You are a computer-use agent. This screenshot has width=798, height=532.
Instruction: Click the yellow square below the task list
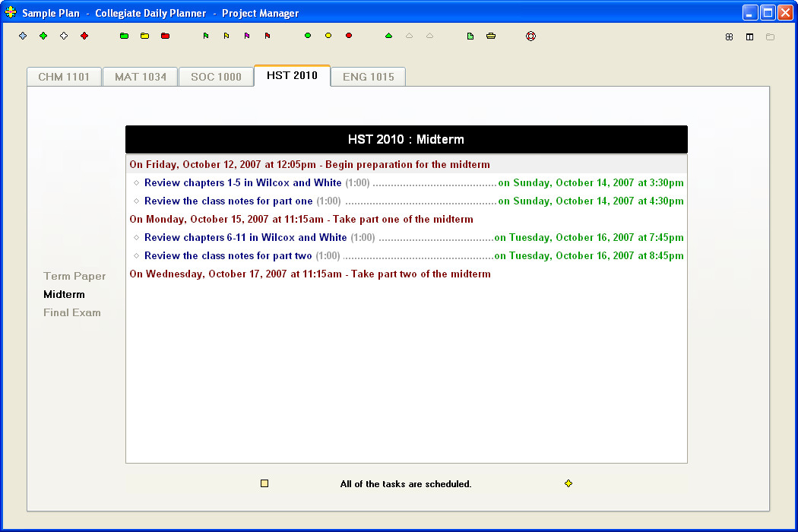[264, 483]
